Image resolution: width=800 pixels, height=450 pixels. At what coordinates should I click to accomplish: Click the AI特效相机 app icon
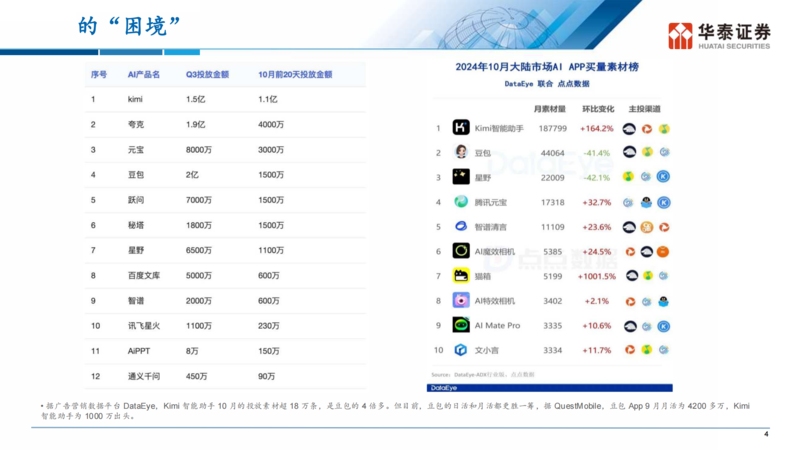point(461,300)
